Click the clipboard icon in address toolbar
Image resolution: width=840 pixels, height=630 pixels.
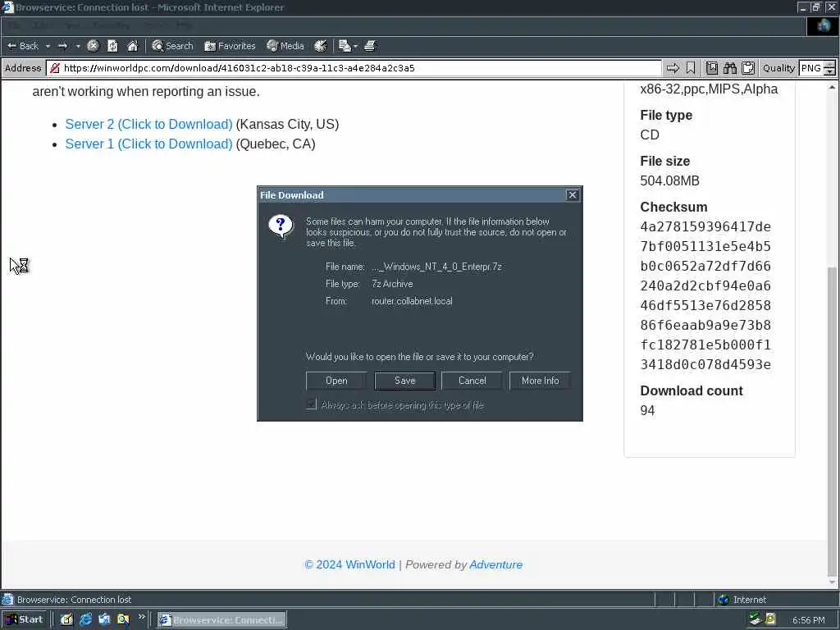click(x=748, y=68)
